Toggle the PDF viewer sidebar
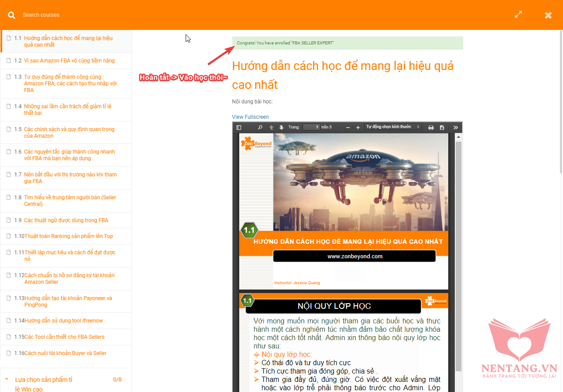Viewport: 563px width, 392px height. coord(239,128)
